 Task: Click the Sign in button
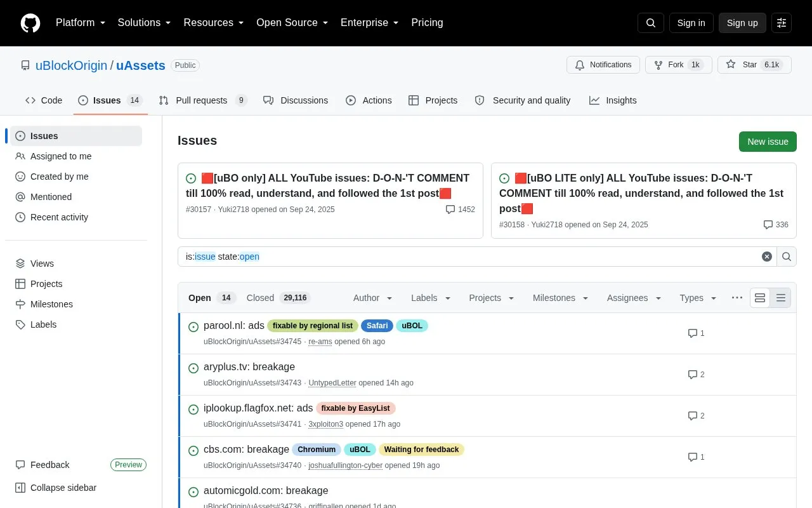click(x=691, y=23)
